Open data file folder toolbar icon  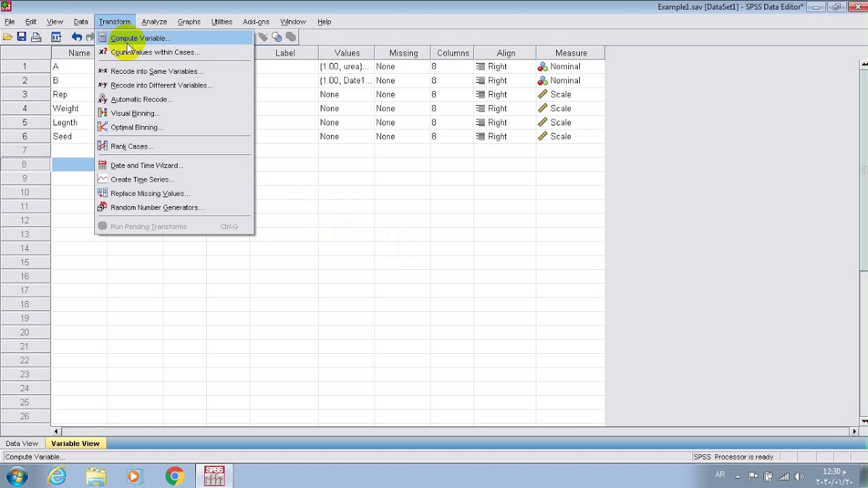tap(7, 37)
